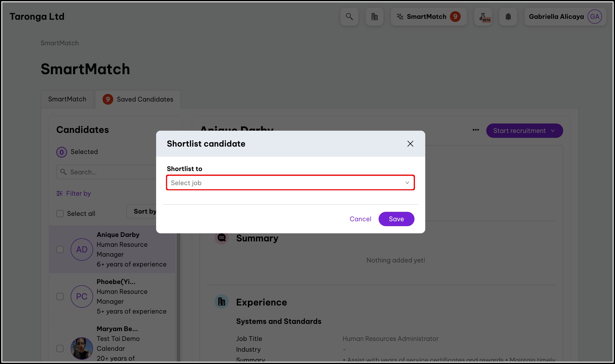The height and width of the screenshot is (364, 615).
Task: Click the GA user avatar icon
Action: click(x=594, y=17)
